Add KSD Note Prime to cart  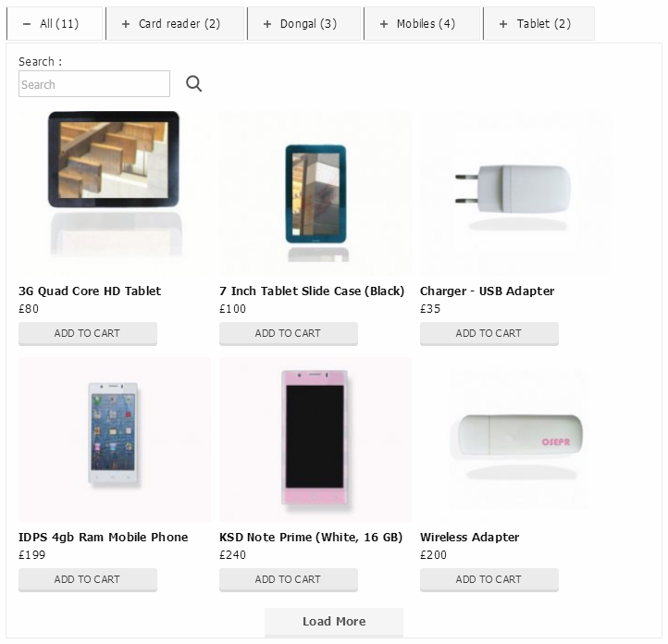click(289, 579)
